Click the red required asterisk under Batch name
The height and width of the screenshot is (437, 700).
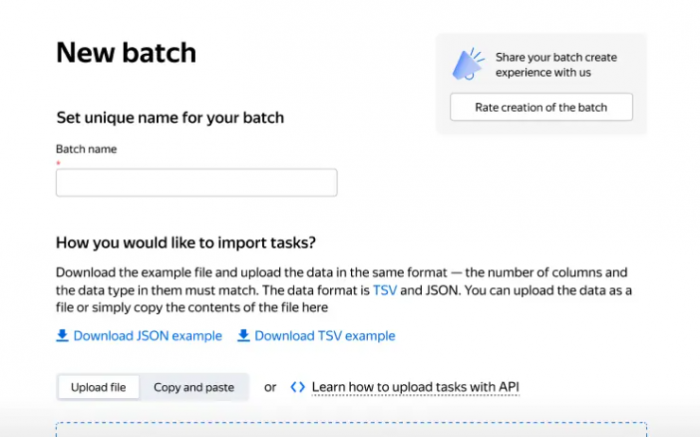(58, 163)
